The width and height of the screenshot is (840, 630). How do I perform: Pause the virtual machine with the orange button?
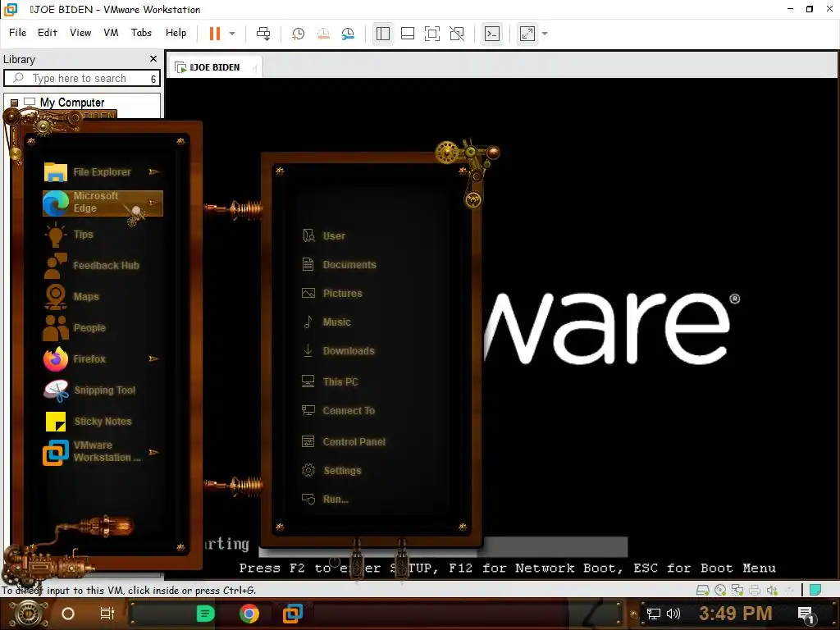point(215,33)
